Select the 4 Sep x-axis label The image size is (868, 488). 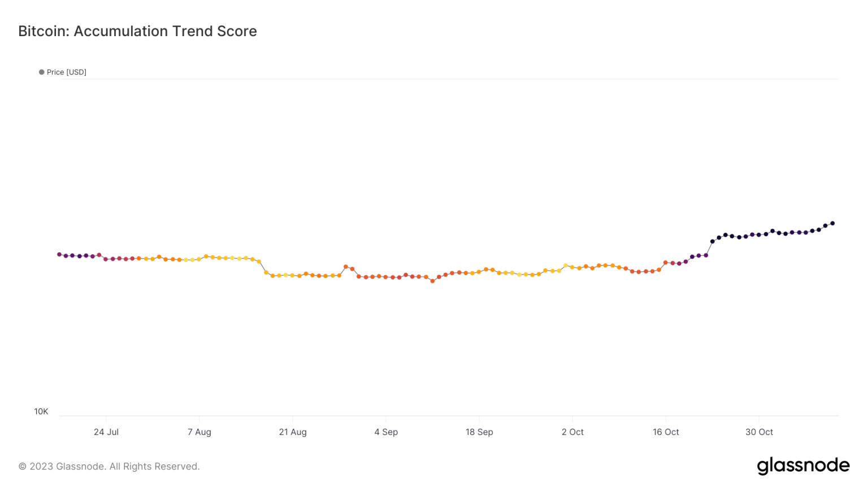386,432
